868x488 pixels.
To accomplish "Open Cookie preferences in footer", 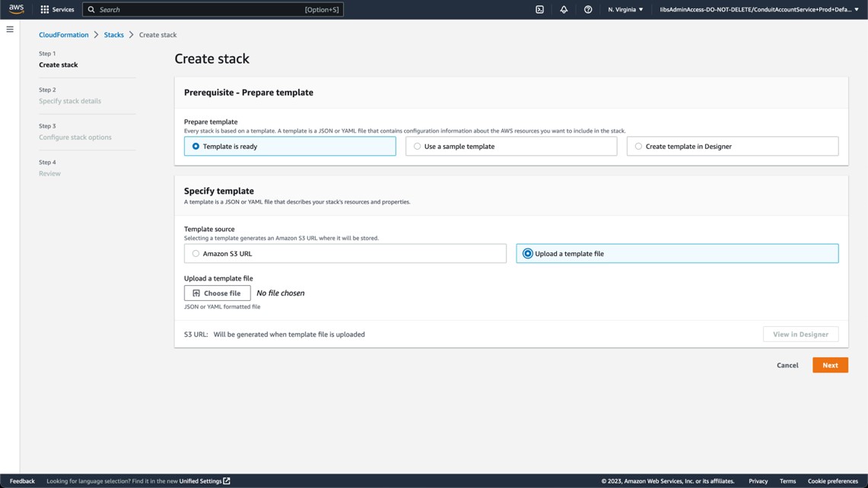I will pos(832,481).
